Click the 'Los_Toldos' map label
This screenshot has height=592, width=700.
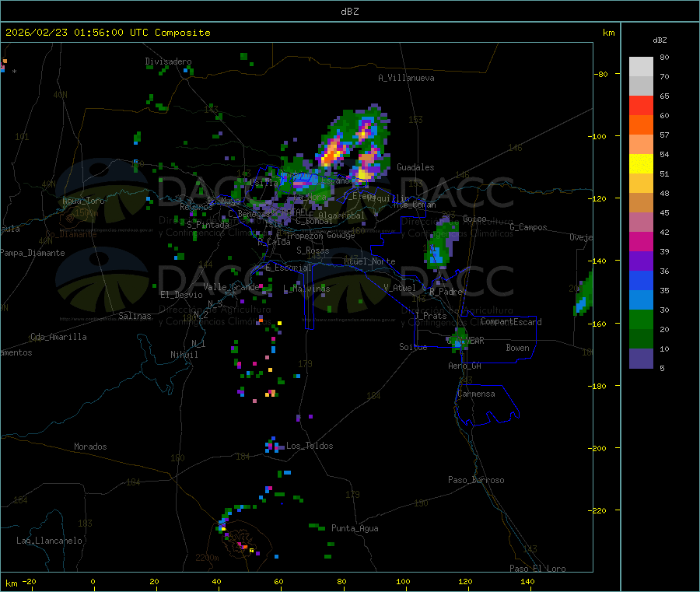(310, 446)
